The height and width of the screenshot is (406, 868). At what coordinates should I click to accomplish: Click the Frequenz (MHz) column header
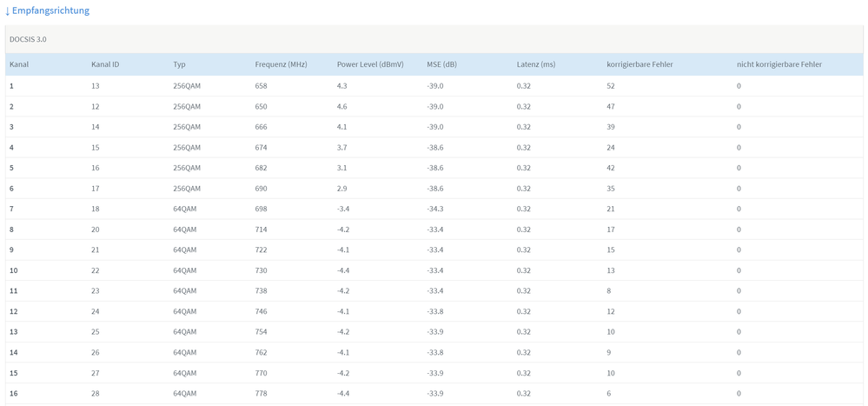pyautogui.click(x=281, y=64)
